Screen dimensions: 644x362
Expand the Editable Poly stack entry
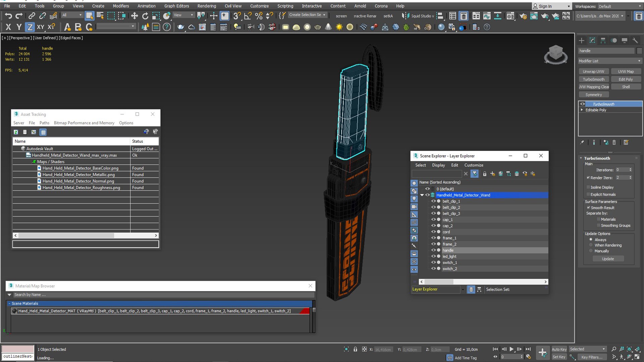pyautogui.click(x=582, y=110)
